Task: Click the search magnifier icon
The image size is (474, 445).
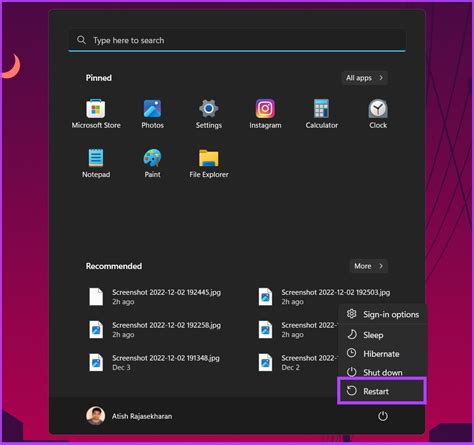Action: pos(81,40)
